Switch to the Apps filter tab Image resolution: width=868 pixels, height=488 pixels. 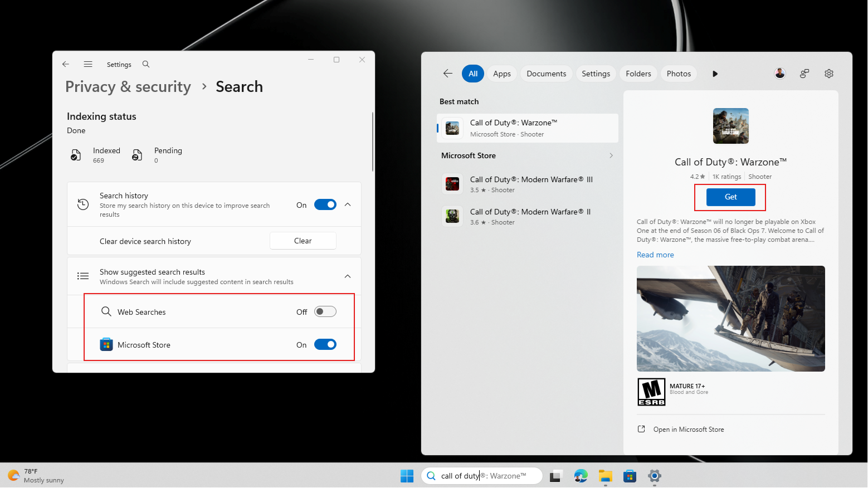[x=502, y=74]
